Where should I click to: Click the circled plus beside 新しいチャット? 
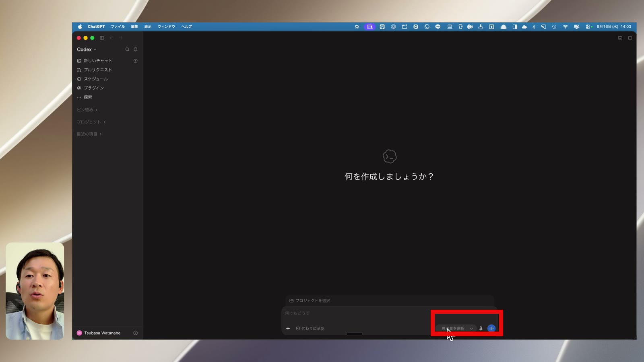(x=136, y=61)
